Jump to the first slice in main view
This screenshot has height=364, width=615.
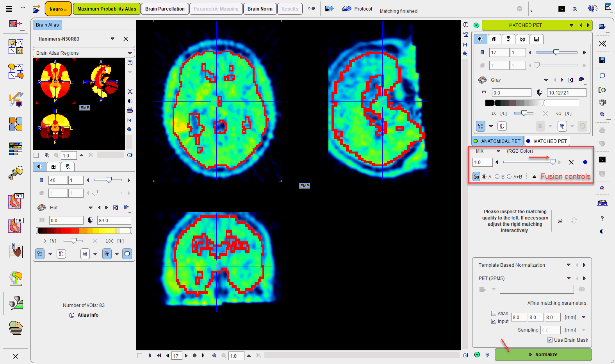(x=150, y=355)
